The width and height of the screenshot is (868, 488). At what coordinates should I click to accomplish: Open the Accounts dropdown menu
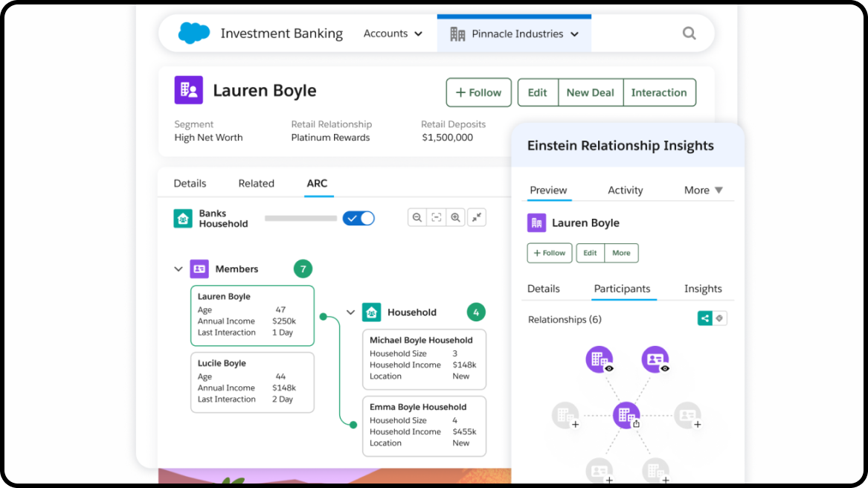(393, 33)
